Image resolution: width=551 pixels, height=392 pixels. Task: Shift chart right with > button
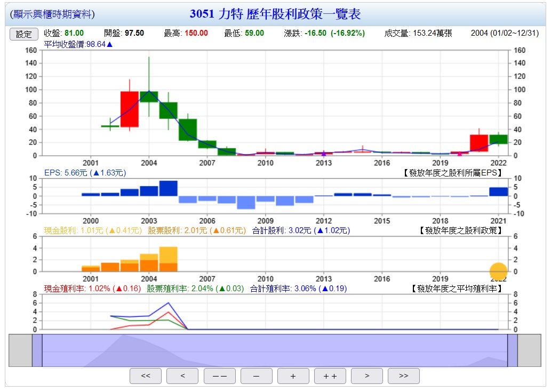coord(366,376)
